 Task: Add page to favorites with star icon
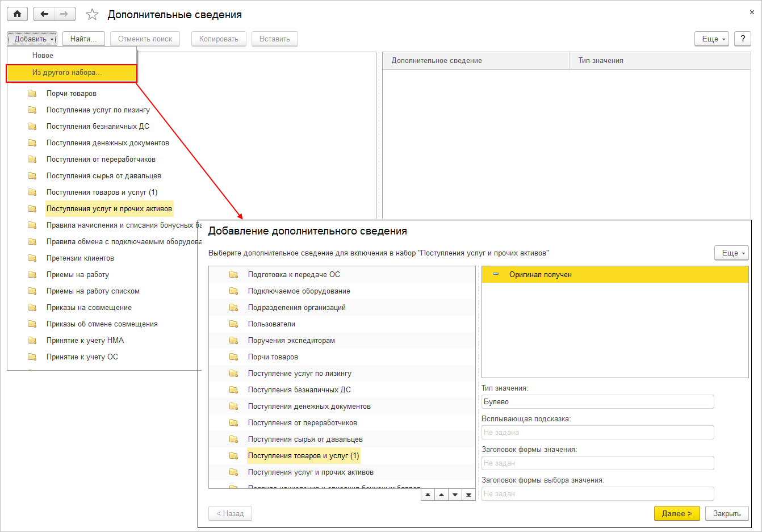coord(92,15)
